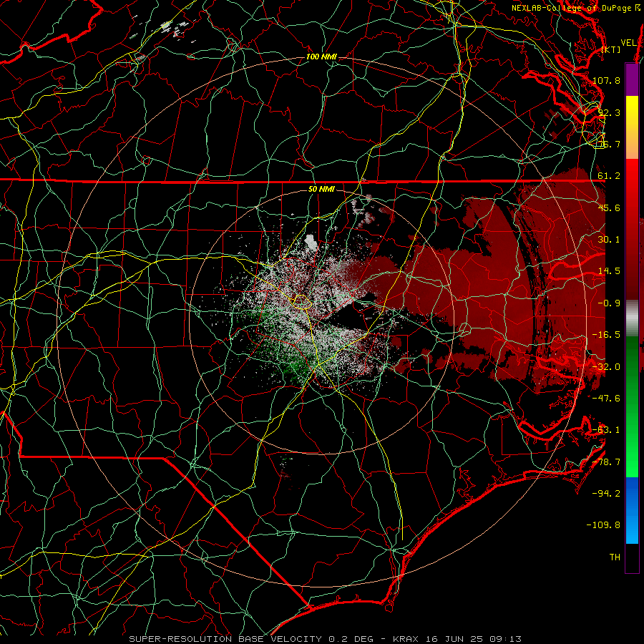
Task: Click the purple segment of velocity color bar
Action: point(632,79)
